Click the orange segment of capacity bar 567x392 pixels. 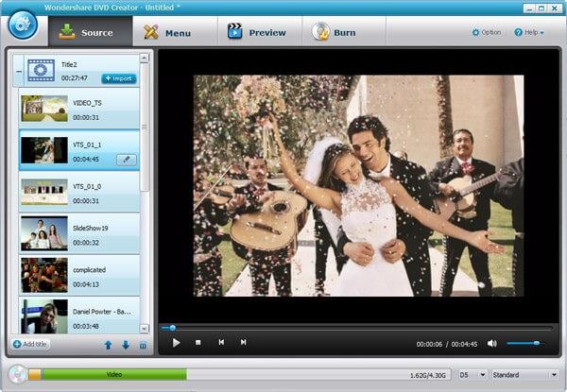(35, 375)
